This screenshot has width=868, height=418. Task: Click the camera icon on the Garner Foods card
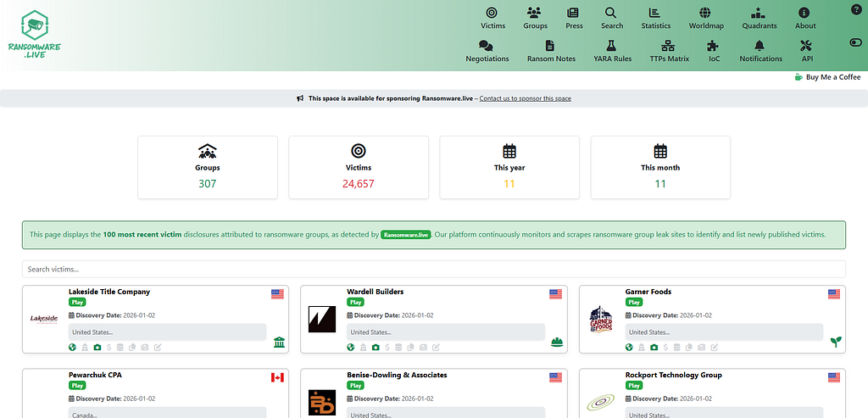[x=654, y=348]
